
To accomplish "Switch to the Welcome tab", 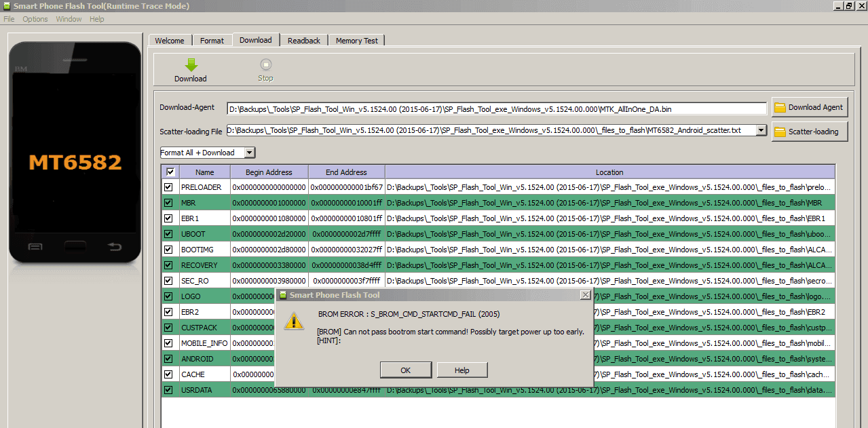I will 170,41.
